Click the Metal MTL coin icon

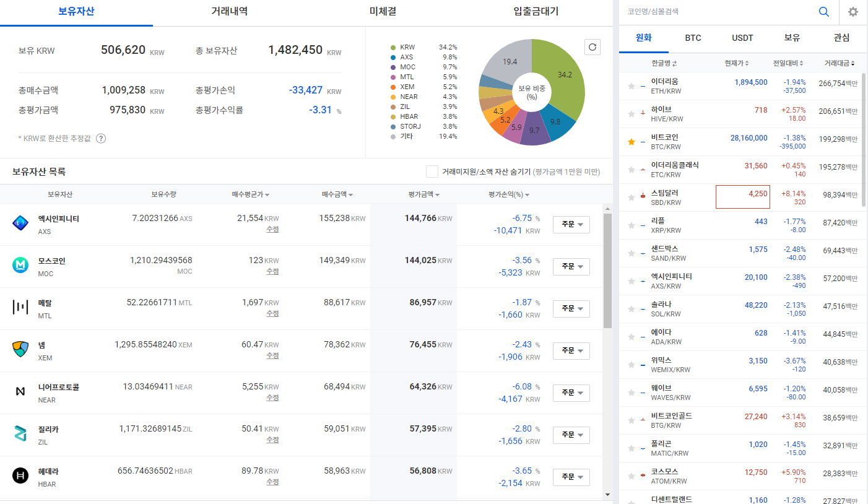[20, 308]
